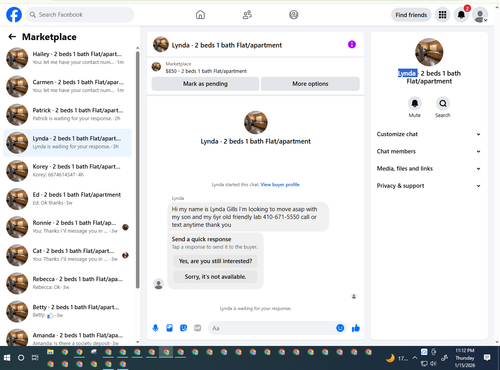Click the Mark as pending button
The image size is (500, 370).
coord(205,84)
